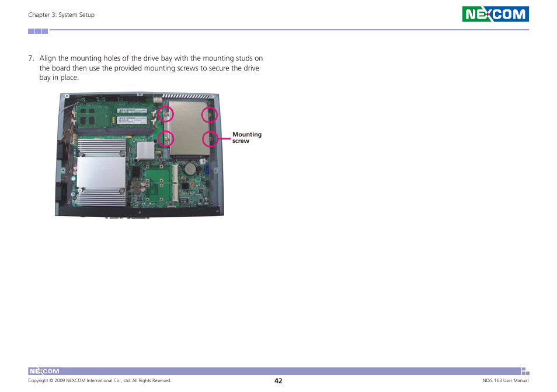Click the blue squares beside the header line
557x392 pixels.
click(38, 31)
